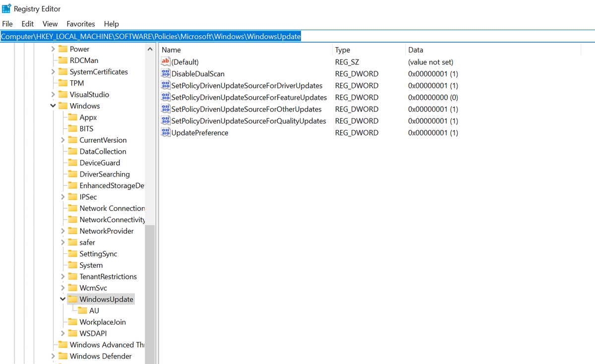
Task: Open the Favorites menu
Action: 81,24
